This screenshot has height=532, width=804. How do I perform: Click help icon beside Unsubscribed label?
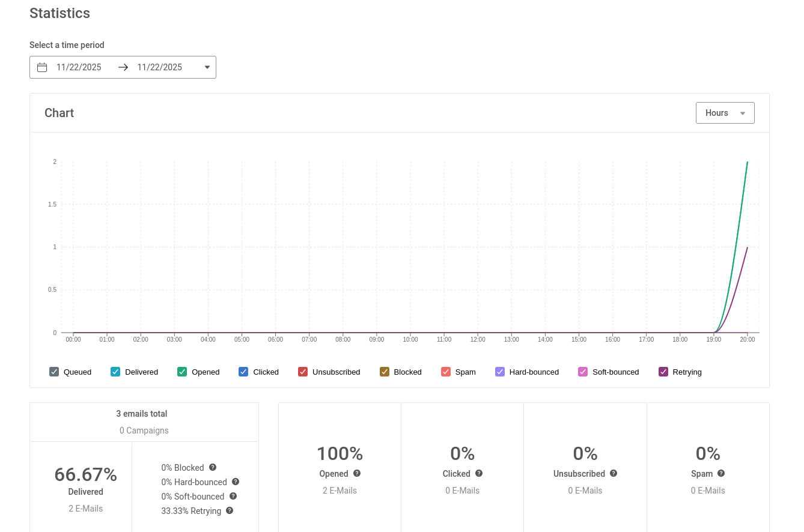click(614, 473)
